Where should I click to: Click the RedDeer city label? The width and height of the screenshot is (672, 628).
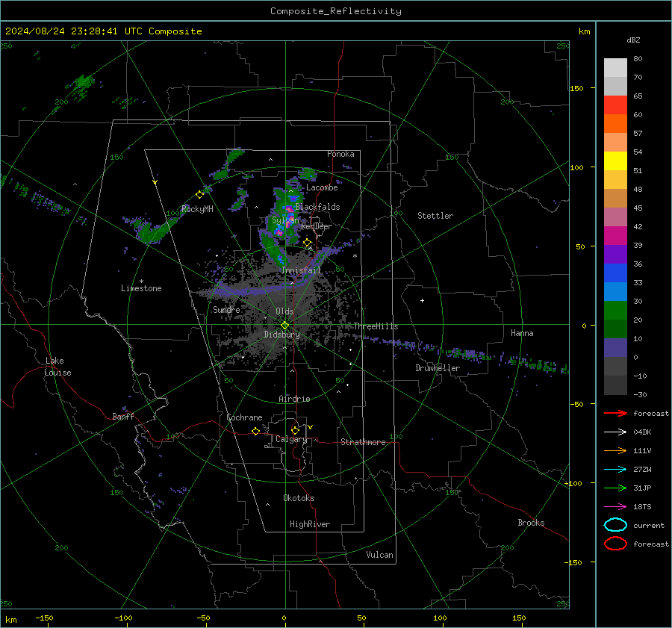(317, 226)
